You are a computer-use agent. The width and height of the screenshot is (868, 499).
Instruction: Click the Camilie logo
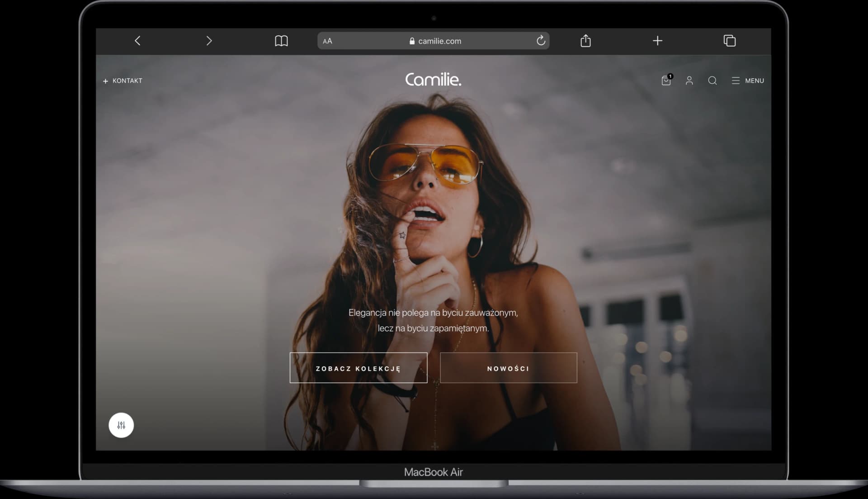pyautogui.click(x=433, y=80)
